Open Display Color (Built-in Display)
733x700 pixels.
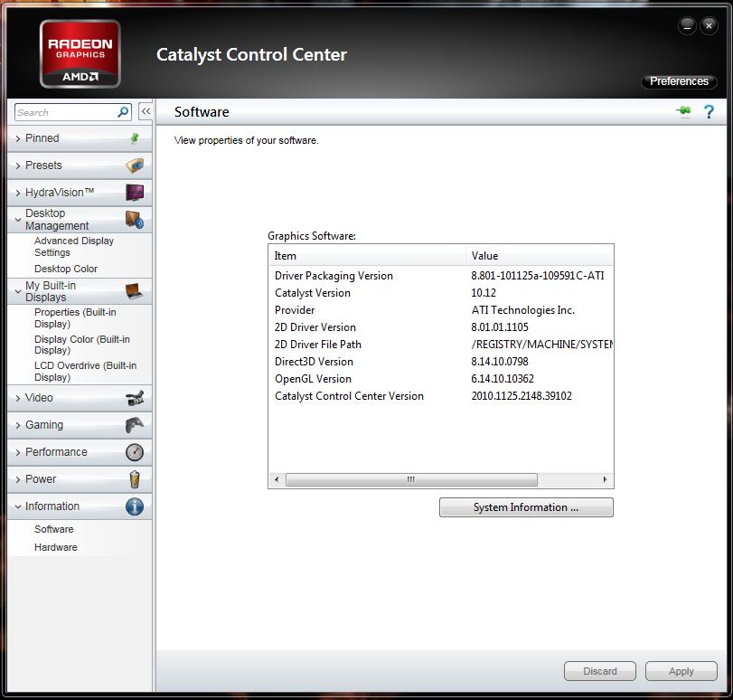[x=82, y=345]
